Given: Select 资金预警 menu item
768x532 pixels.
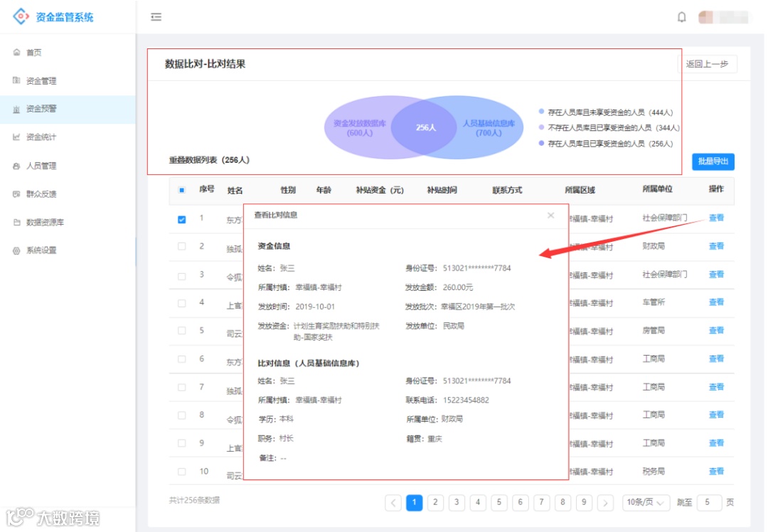Looking at the screenshot, I should pyautogui.click(x=68, y=109).
